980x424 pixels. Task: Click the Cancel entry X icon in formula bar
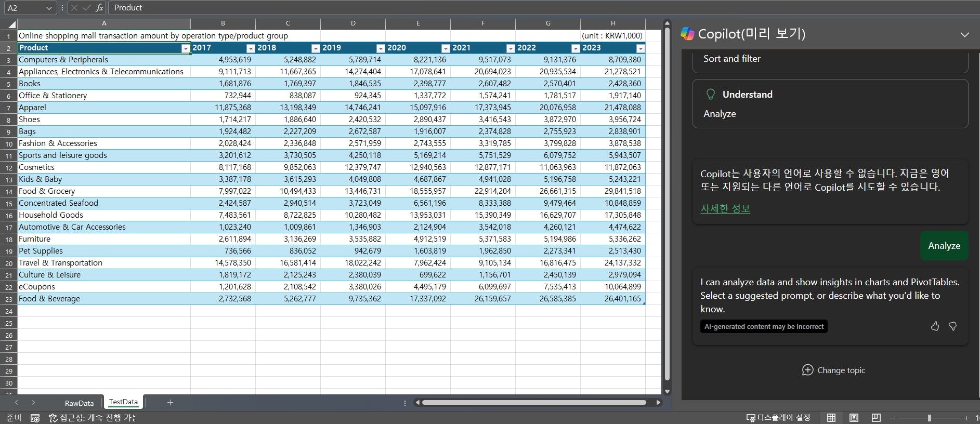pyautogui.click(x=74, y=8)
